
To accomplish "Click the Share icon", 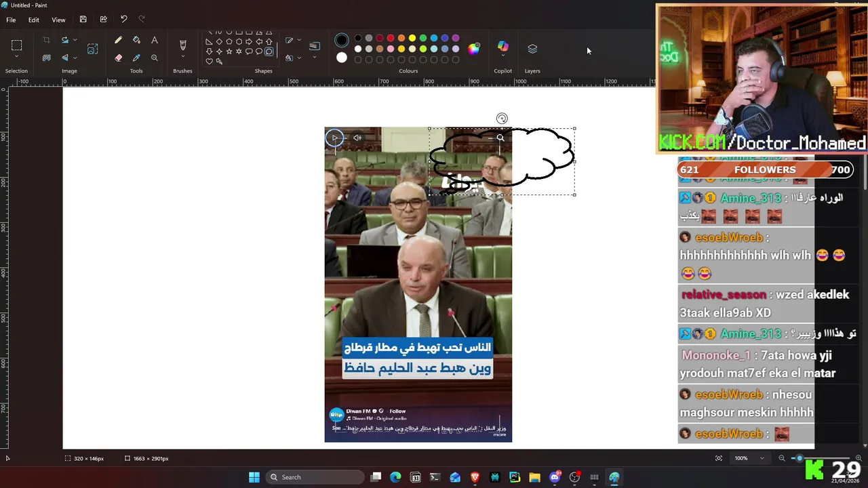I will (x=103, y=20).
